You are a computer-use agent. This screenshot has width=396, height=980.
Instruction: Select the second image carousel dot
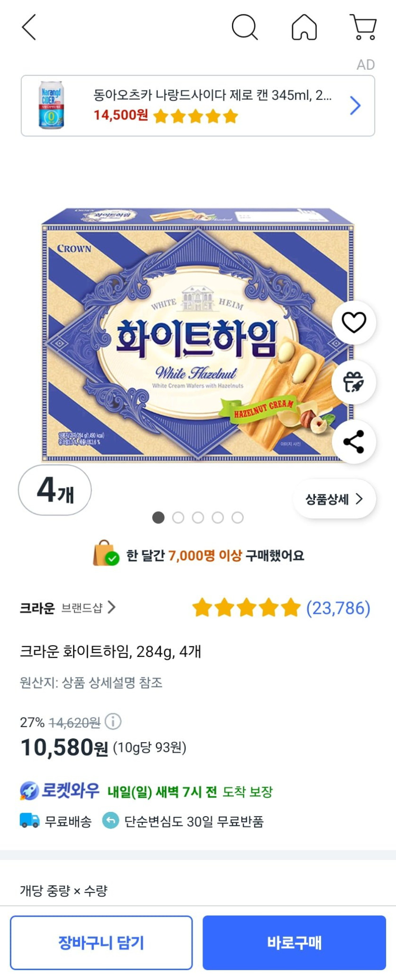pos(178,518)
